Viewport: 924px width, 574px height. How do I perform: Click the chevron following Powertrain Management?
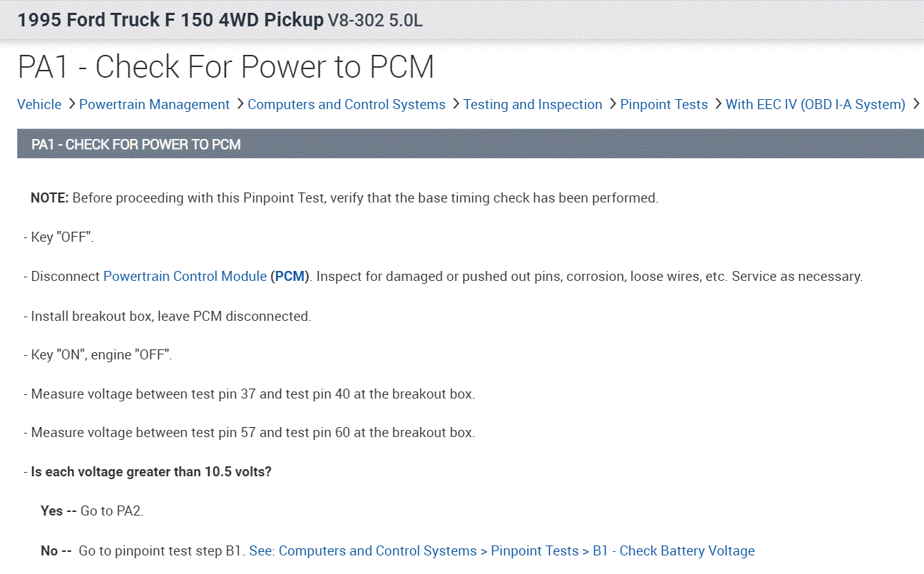(240, 104)
